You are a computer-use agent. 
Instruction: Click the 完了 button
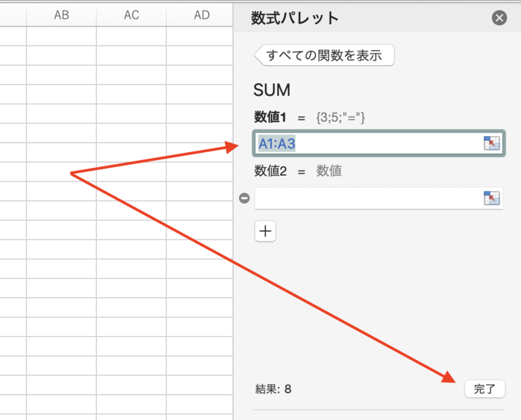[485, 389]
